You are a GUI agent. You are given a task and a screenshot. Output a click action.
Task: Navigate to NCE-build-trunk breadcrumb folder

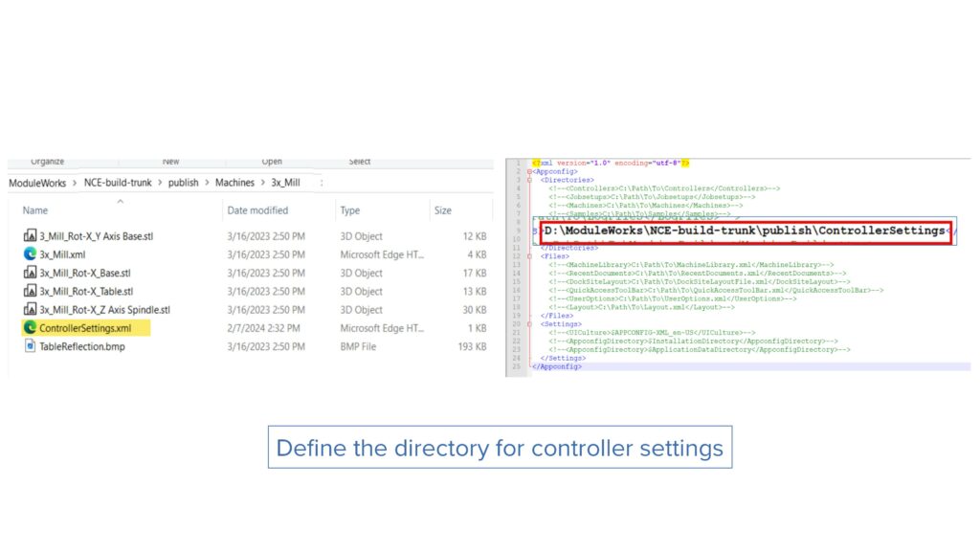point(119,183)
